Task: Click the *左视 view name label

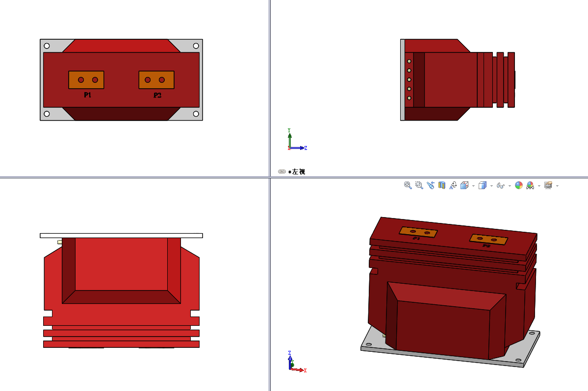Action: pyautogui.click(x=297, y=171)
